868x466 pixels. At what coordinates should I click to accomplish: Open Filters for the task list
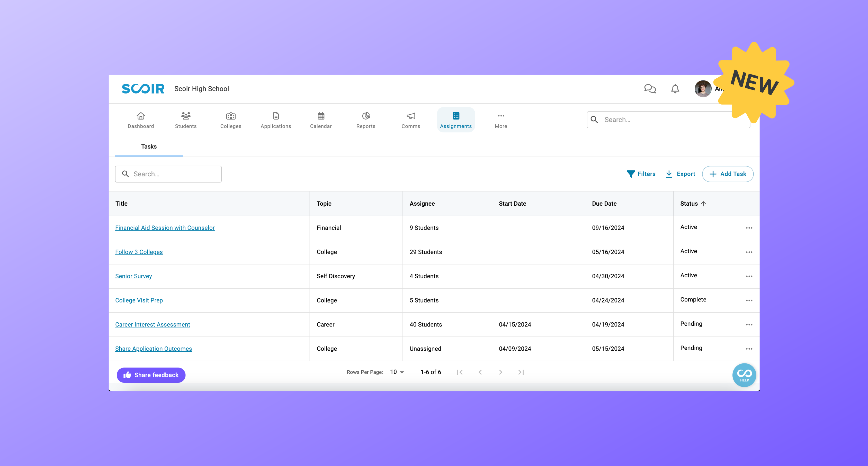pos(641,174)
